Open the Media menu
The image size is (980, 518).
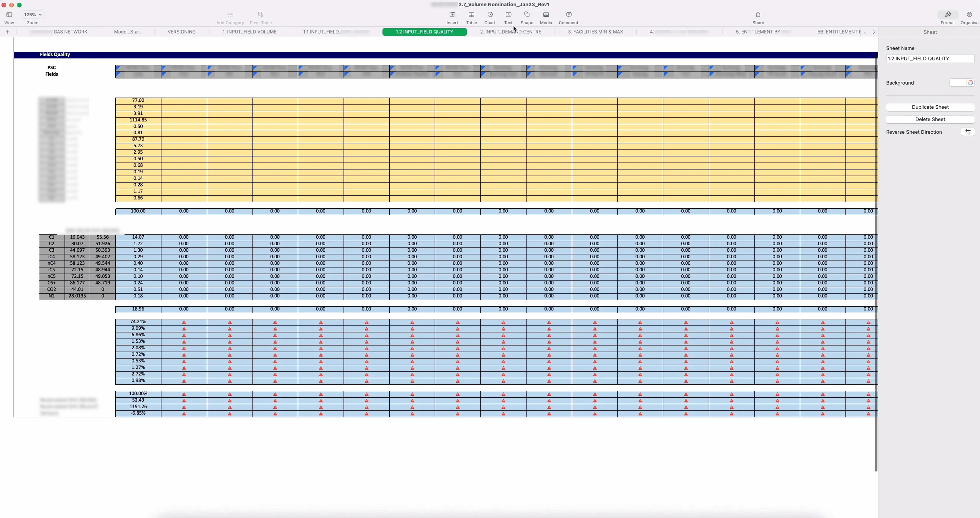(x=546, y=15)
